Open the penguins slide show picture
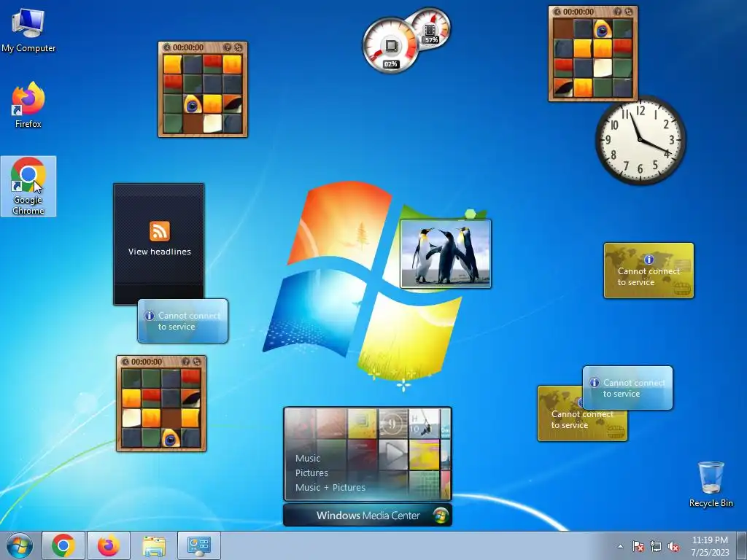 pyautogui.click(x=446, y=254)
